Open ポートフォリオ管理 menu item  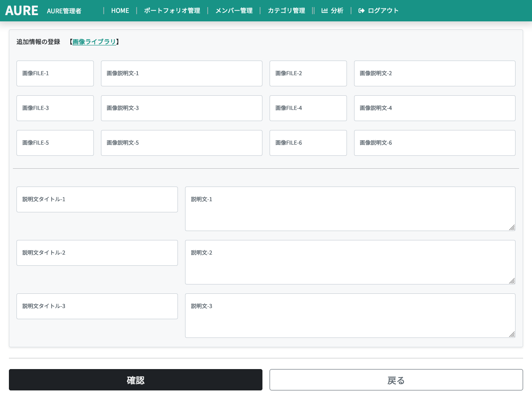(x=172, y=11)
